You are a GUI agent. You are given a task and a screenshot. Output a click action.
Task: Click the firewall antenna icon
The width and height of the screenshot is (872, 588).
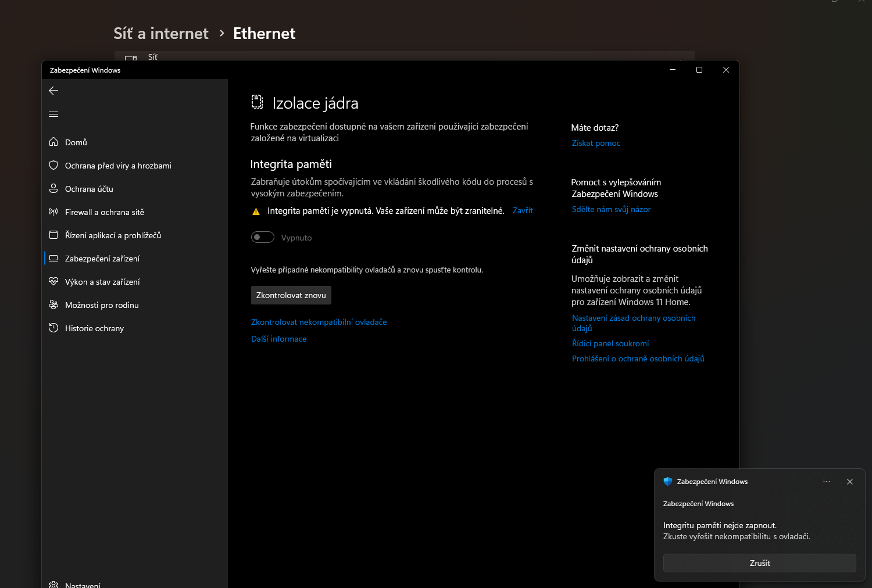[53, 211]
